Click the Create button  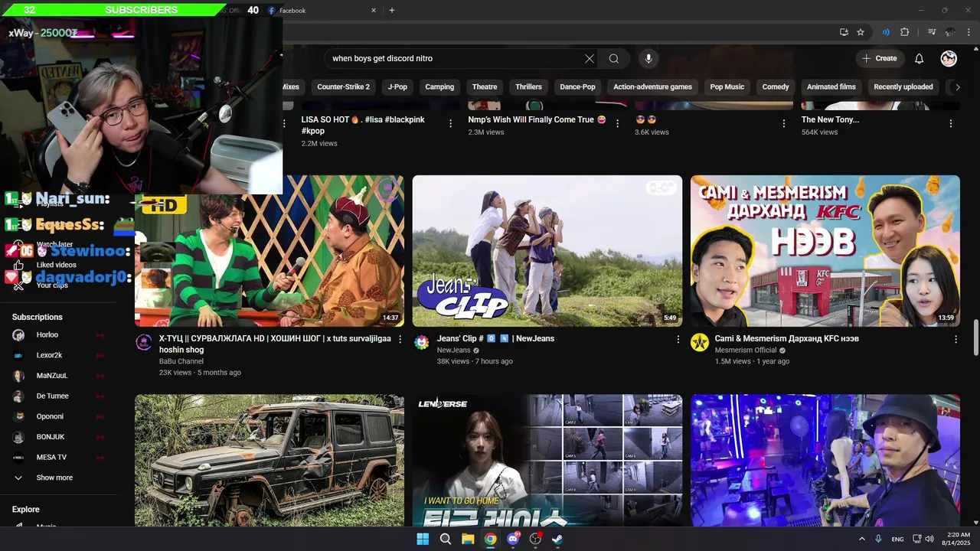[879, 58]
